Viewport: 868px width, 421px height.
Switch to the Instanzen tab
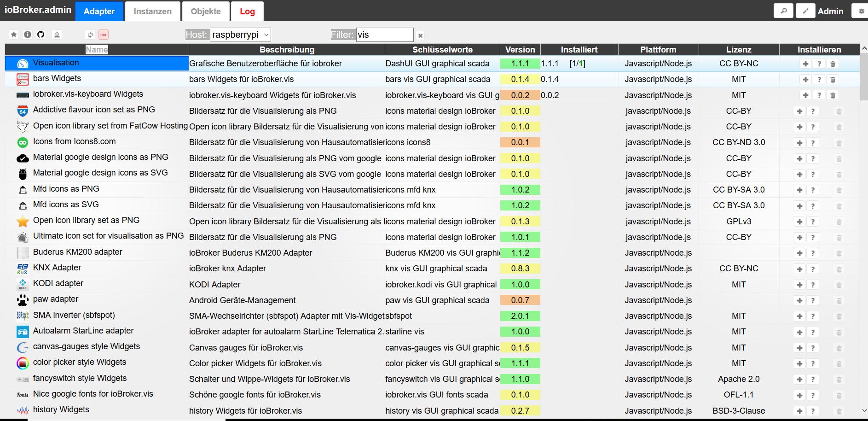click(153, 12)
